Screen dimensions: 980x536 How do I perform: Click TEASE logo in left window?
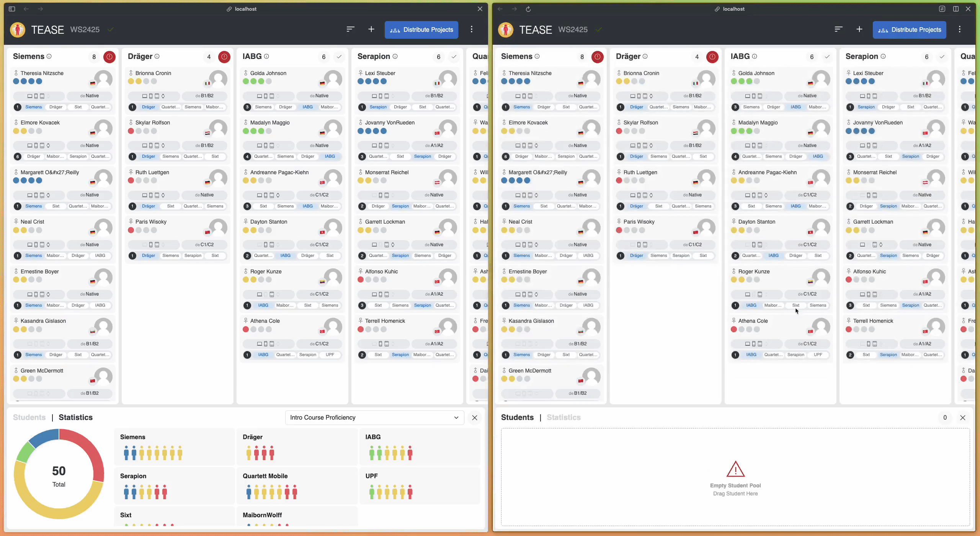(18, 30)
